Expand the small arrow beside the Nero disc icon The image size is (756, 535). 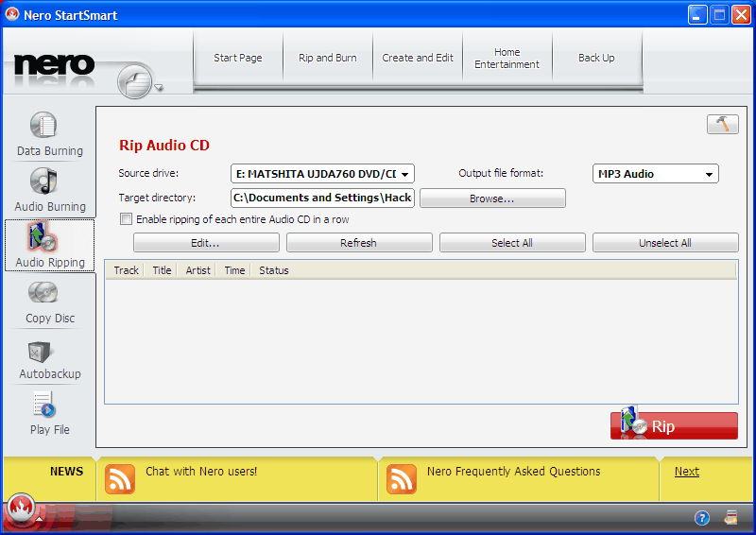tap(159, 87)
